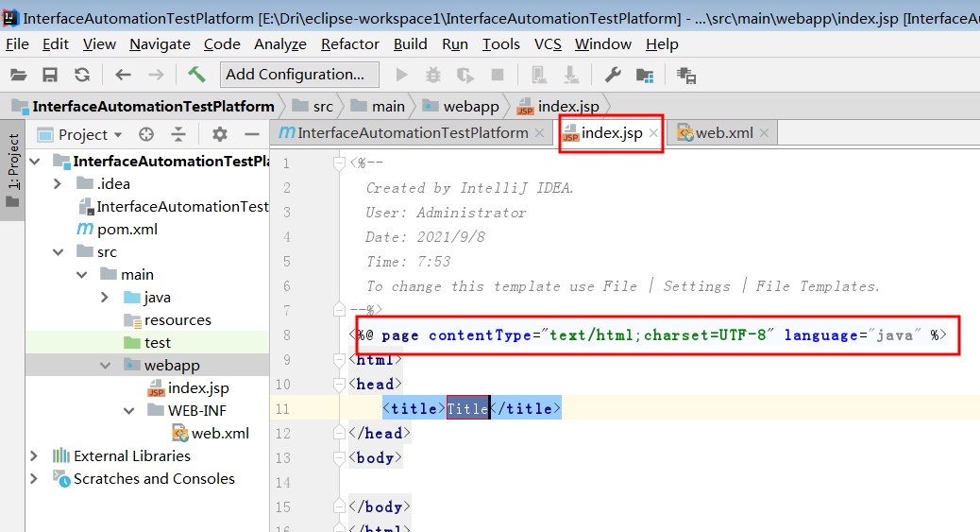Click the webapp breadcrumb
The image size is (980, 532).
[x=462, y=107]
